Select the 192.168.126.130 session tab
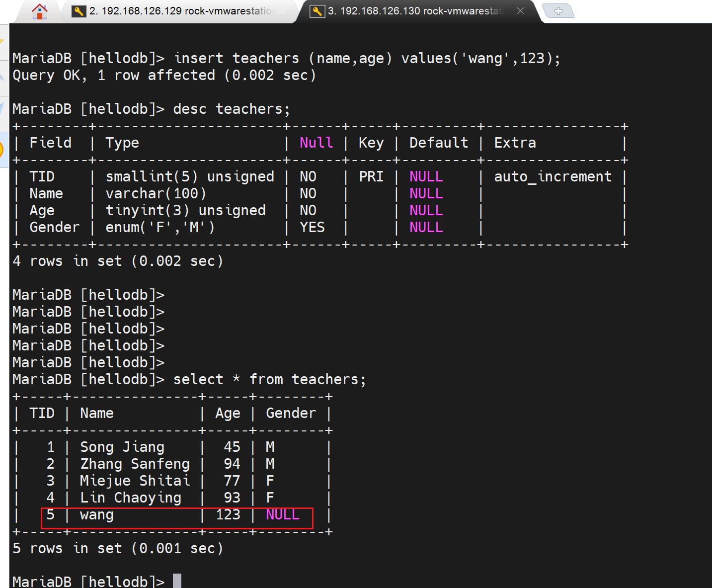This screenshot has width=712, height=588. pos(415,11)
